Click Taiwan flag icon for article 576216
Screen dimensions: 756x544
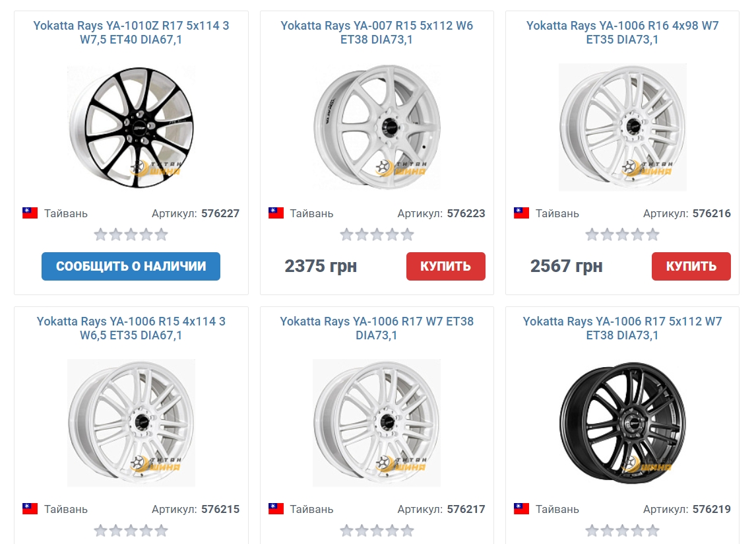tap(521, 213)
